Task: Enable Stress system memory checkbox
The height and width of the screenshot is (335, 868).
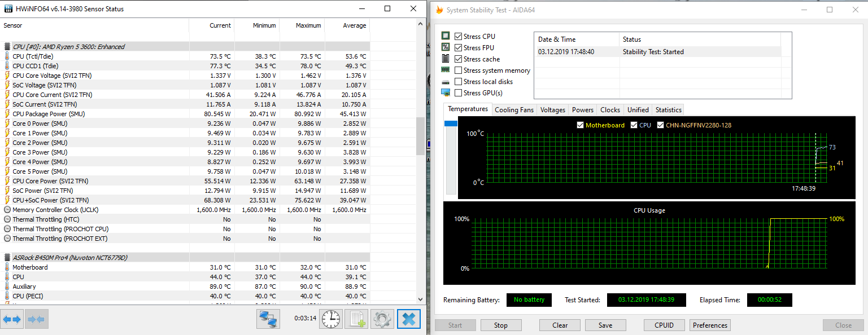Action: pos(458,70)
